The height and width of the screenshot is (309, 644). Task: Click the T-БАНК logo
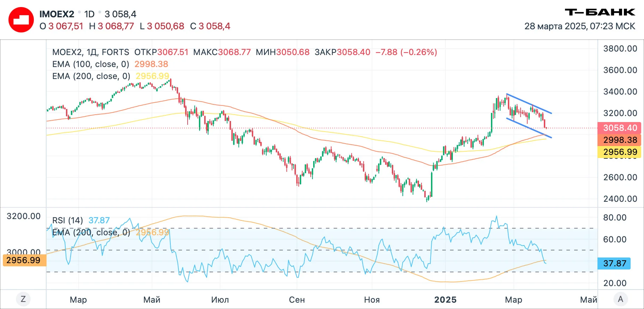click(x=600, y=12)
